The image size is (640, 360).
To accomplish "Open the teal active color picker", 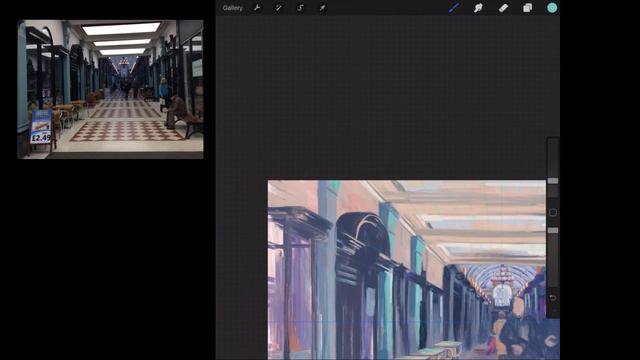I will pos(552,8).
